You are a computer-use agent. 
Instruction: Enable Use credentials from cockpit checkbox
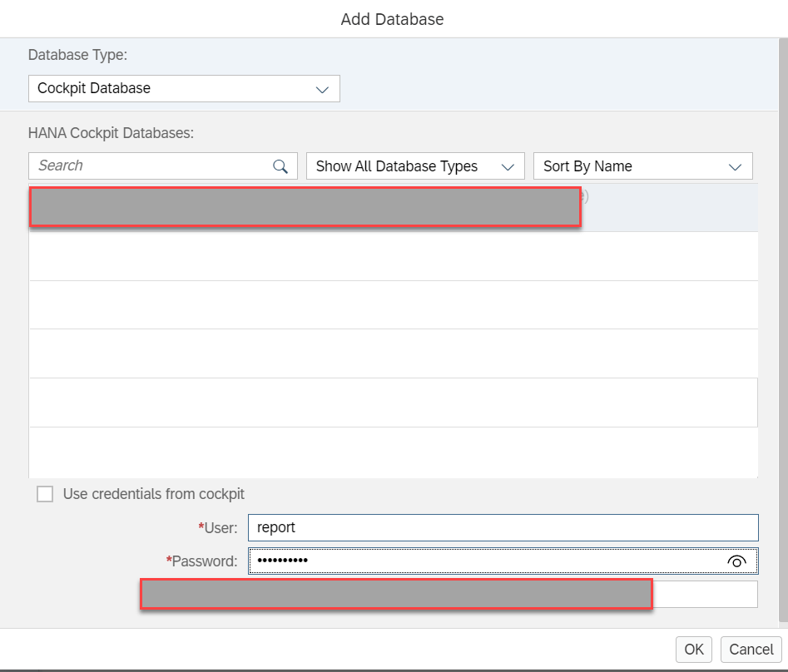click(45, 494)
